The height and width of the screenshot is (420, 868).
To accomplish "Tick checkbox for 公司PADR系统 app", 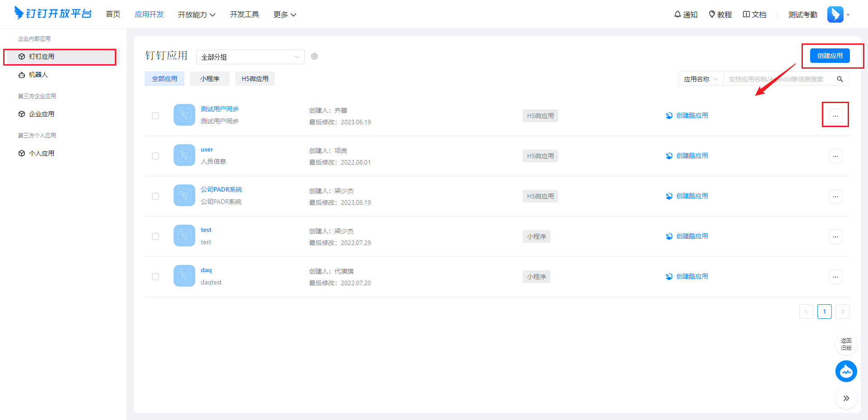I will [x=156, y=196].
